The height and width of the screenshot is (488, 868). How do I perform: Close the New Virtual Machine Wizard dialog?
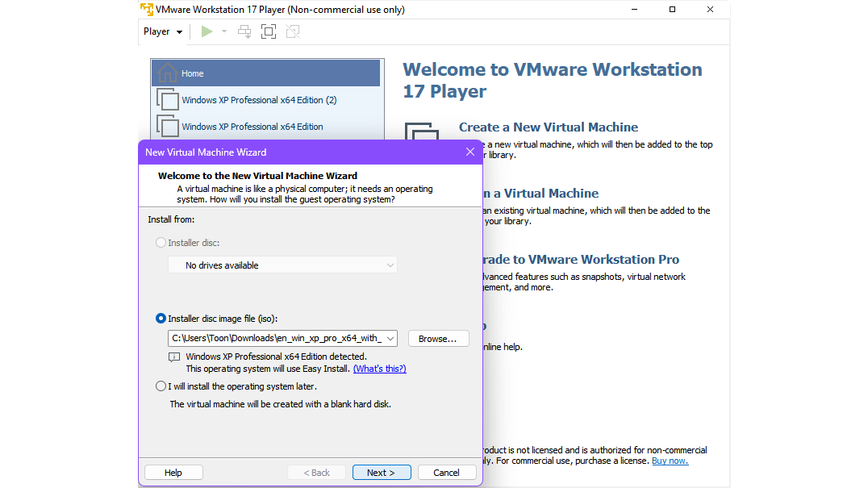click(470, 152)
